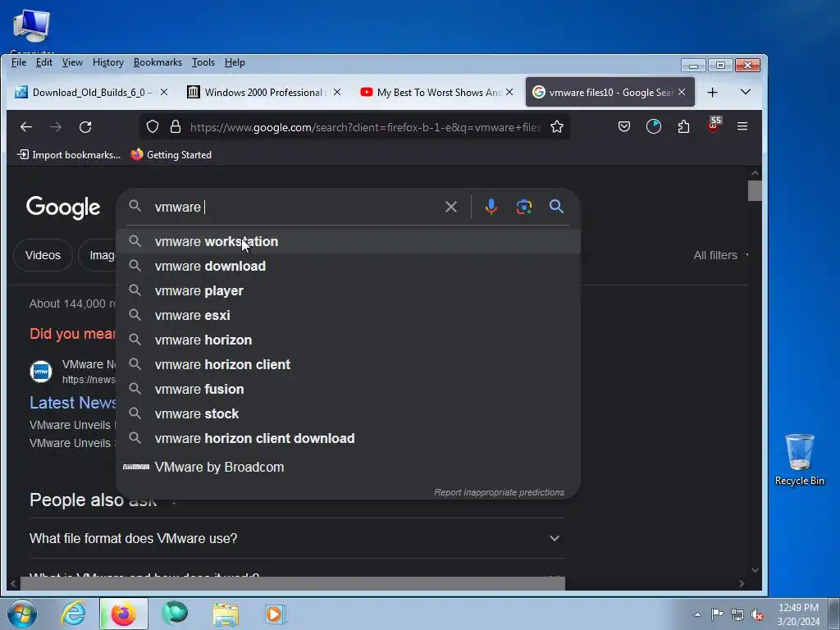
Task: Open the taskbar clock and date
Action: tap(798, 614)
